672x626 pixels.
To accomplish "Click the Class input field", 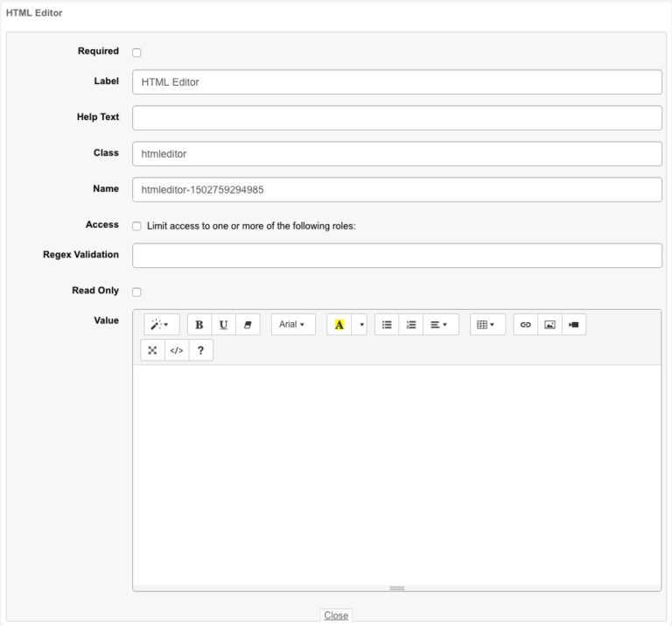I will coord(397,154).
